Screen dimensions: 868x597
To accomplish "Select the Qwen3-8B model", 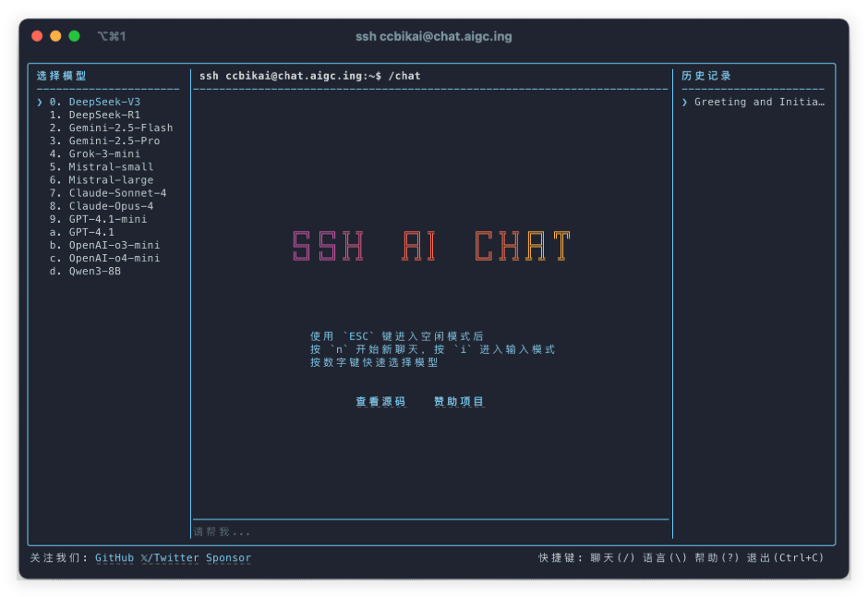I will tap(85, 271).
